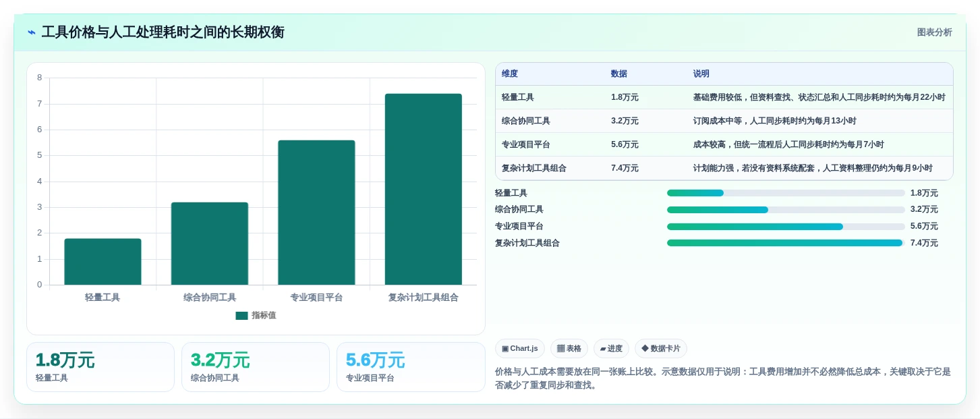This screenshot has width=980, height=419.
Task: Click the 综合协同工具 x-axis label
Action: pos(210,298)
